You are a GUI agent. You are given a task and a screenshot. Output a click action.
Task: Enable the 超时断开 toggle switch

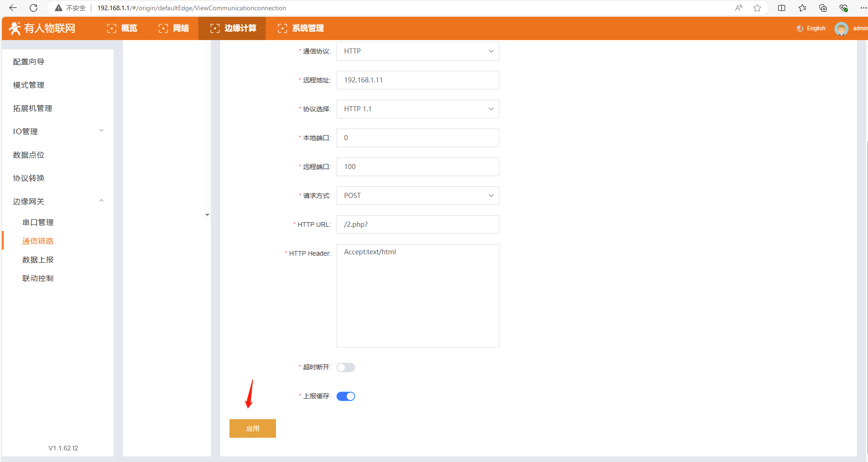[345, 367]
